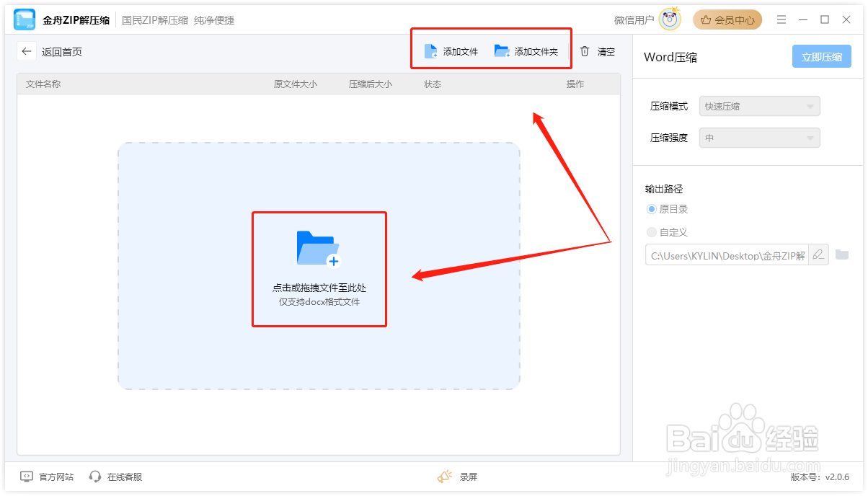Click the blue folder-plus icon in drop area
The width and height of the screenshot is (868, 496).
pos(318,249)
